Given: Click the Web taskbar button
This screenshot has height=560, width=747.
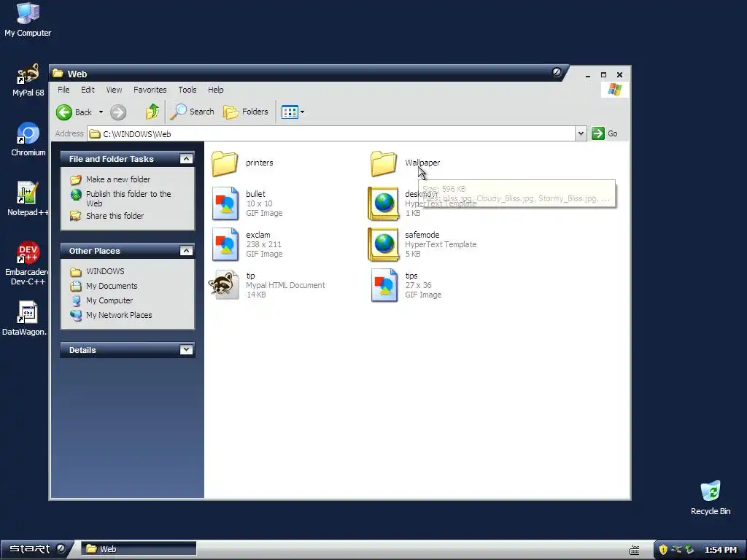Looking at the screenshot, I should (139, 549).
